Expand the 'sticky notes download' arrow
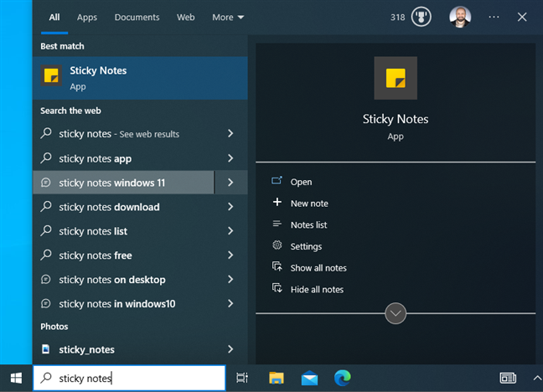Screen dimensions: 543x392 (x=230, y=206)
